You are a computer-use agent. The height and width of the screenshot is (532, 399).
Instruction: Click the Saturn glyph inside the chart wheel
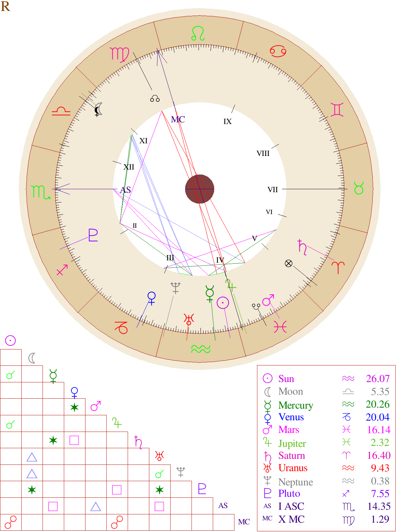pyautogui.click(x=302, y=247)
